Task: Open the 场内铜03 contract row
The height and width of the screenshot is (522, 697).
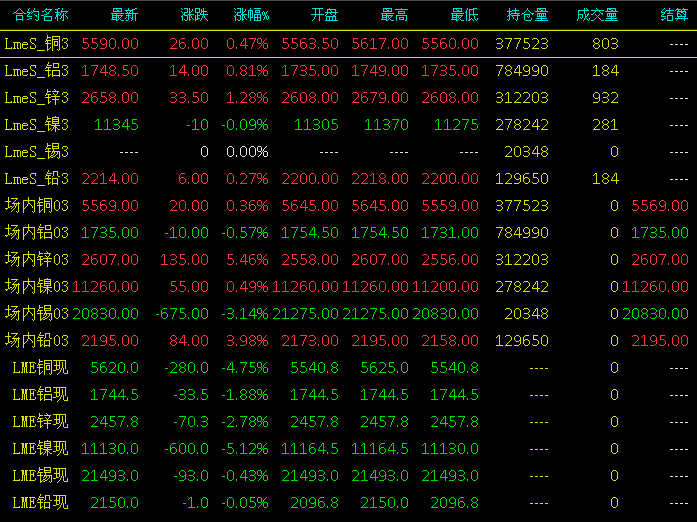Action: pos(348,205)
